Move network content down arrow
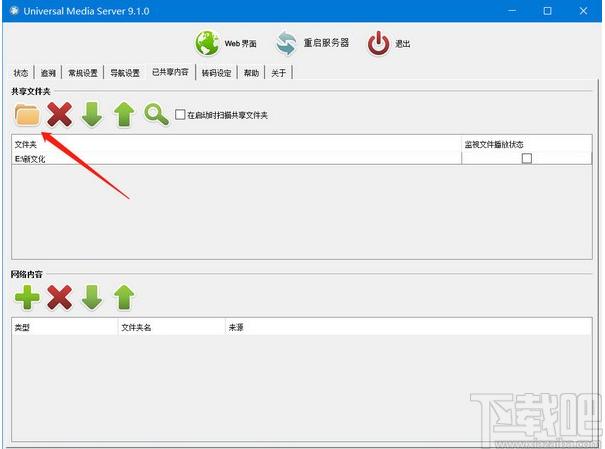605x449 pixels. click(92, 297)
